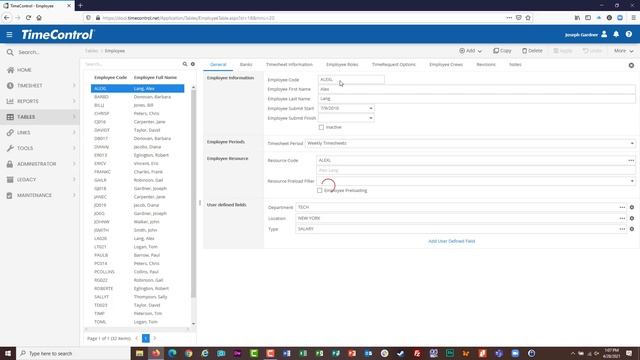640x360 pixels.
Task: Switch to the Timesheet Information tab
Action: coord(289,64)
